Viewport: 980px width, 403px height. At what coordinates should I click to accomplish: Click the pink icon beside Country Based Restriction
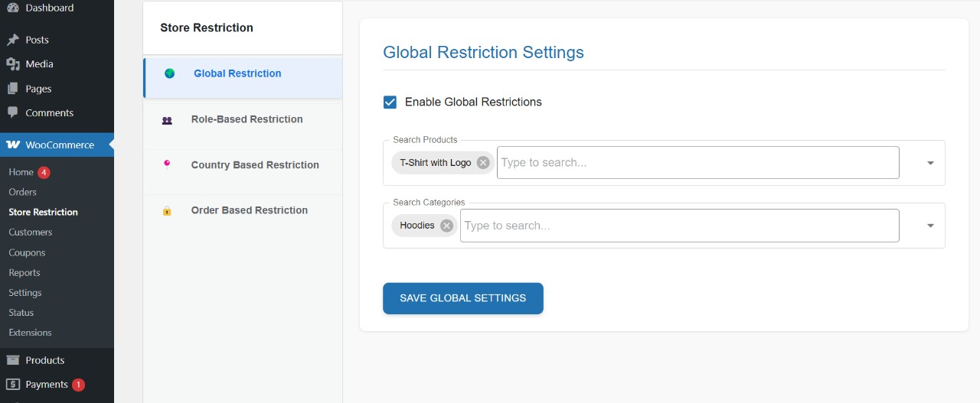tap(167, 164)
